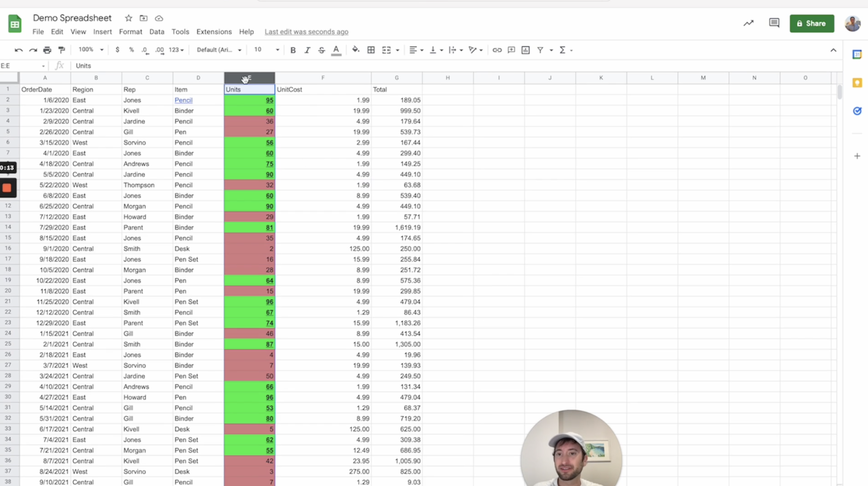
Task: Insert a chart from the toolbar
Action: coord(525,50)
